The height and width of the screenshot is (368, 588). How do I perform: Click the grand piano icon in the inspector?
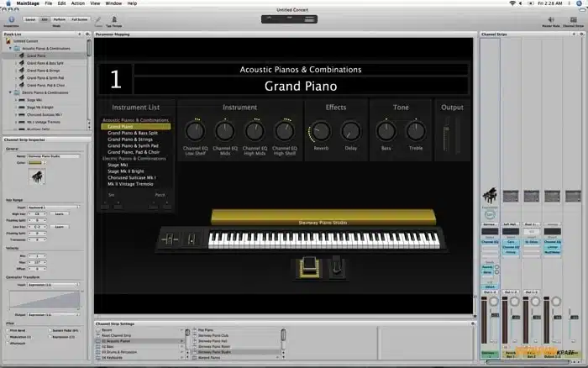click(38, 176)
